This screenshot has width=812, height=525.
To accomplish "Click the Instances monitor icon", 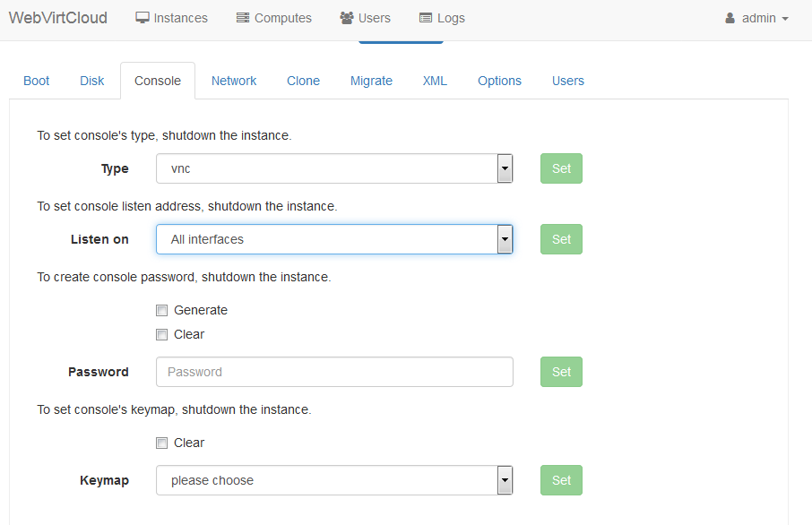I will coord(143,18).
